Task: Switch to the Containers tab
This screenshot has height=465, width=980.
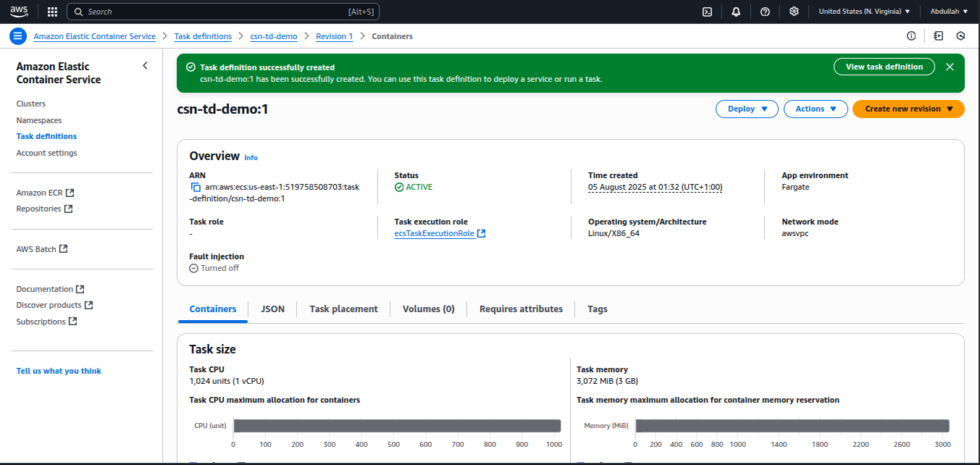Action: tap(213, 309)
